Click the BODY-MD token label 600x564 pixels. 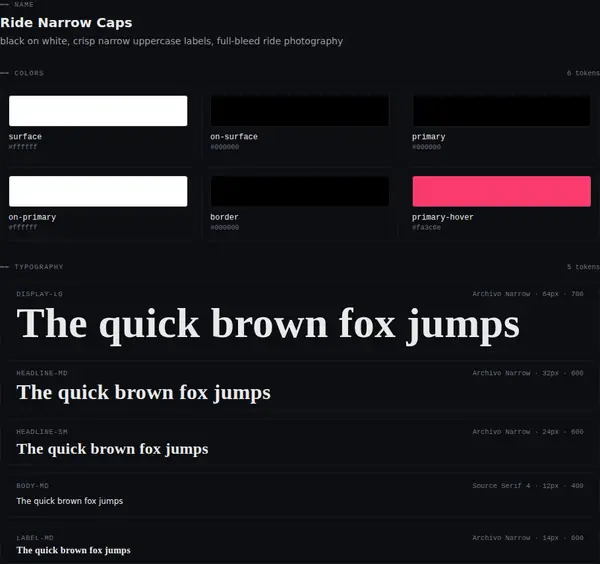pos(33,486)
